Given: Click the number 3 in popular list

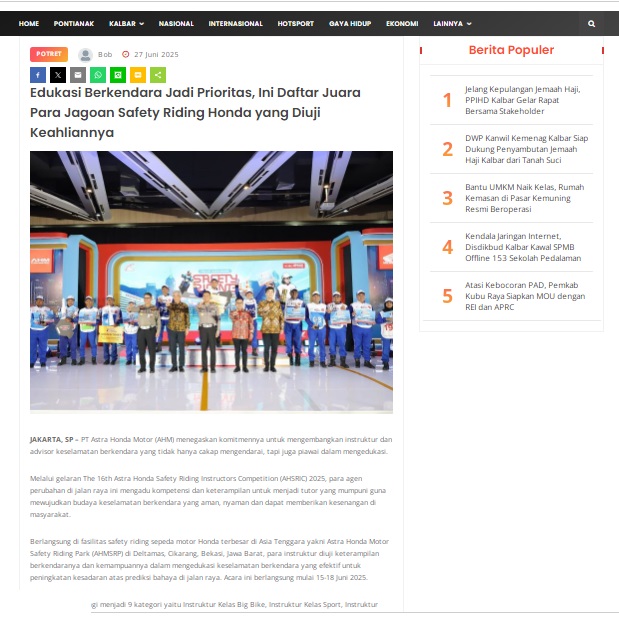Looking at the screenshot, I should point(447,198).
